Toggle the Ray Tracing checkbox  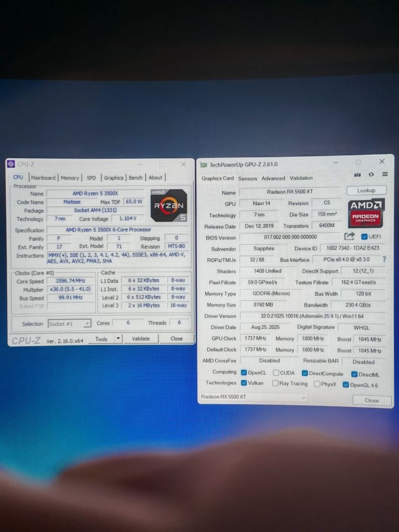click(x=275, y=383)
